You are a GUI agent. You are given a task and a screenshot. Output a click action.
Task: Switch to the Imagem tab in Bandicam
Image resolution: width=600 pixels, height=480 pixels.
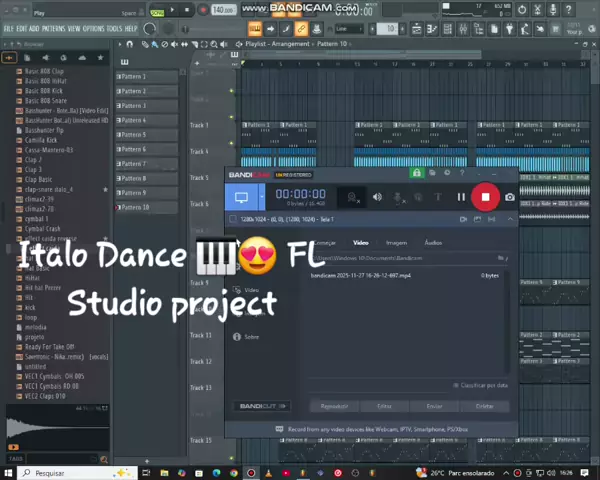tap(397, 243)
